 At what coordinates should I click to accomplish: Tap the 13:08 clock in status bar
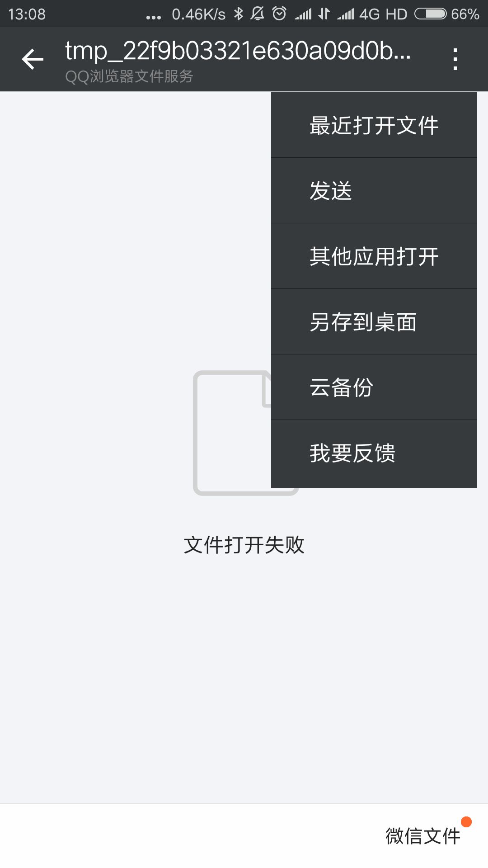pos(27,14)
